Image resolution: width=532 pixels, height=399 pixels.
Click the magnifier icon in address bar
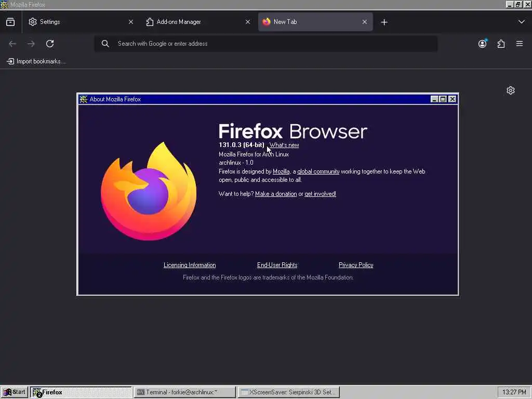point(105,44)
